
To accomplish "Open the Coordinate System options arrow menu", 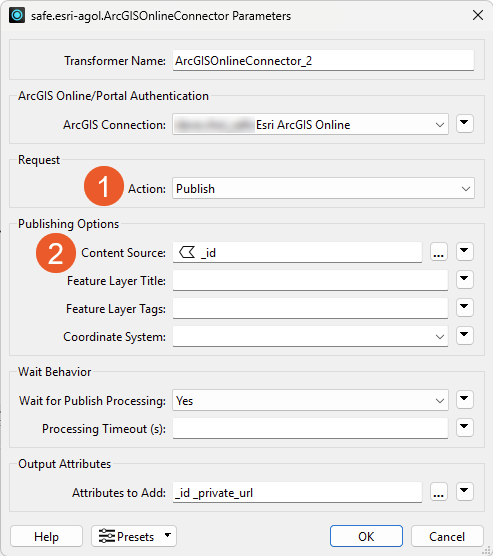I will pyautogui.click(x=465, y=335).
